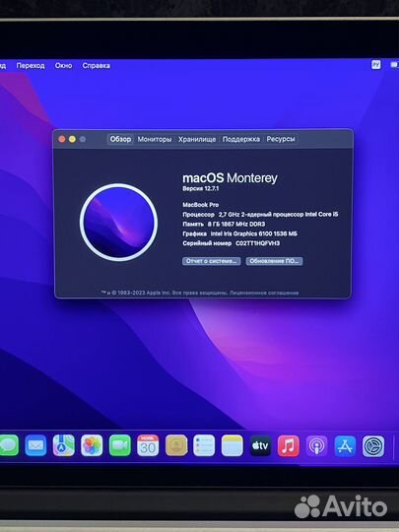This screenshot has height=532, width=399.
Task: Click the Отчет о системе button
Action: click(x=212, y=261)
